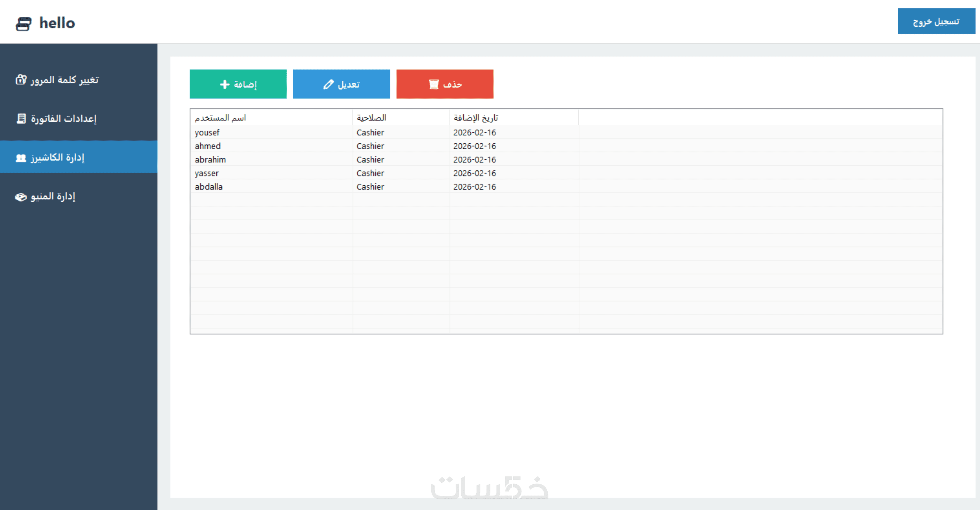Image resolution: width=980 pixels, height=510 pixels.
Task: Click the menu management box icon
Action: click(21, 197)
